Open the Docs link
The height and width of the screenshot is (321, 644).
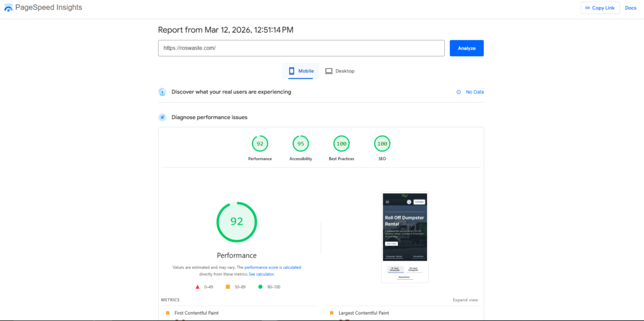(630, 8)
